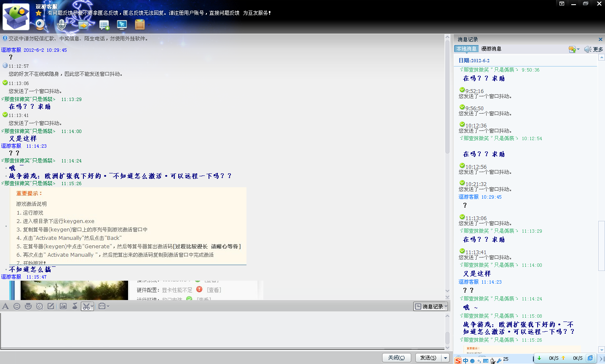
Task: Click inside the message input box
Action: coord(222,330)
